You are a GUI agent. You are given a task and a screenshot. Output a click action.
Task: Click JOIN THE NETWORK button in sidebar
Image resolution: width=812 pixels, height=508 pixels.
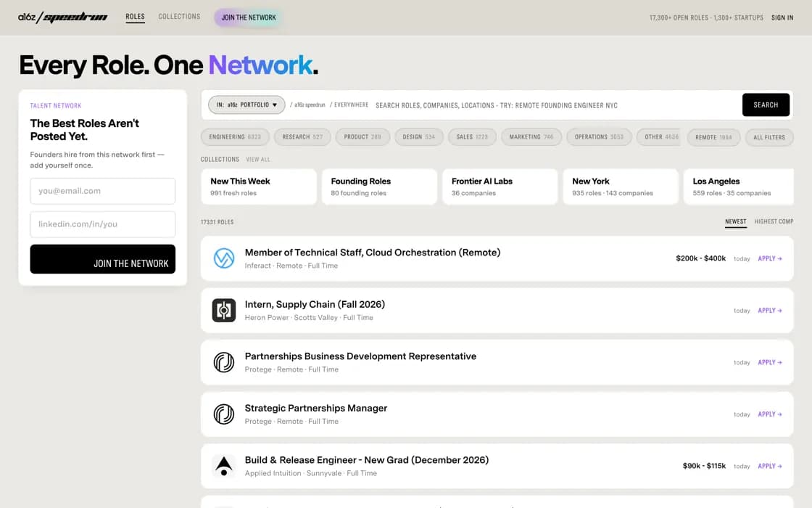pyautogui.click(x=102, y=259)
